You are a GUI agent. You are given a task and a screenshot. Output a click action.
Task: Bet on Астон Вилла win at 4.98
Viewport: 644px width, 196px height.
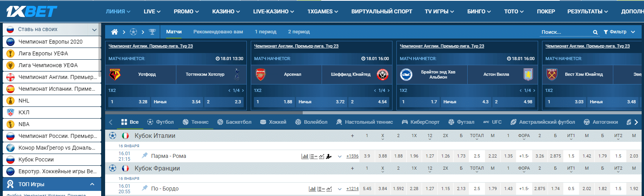point(513,102)
